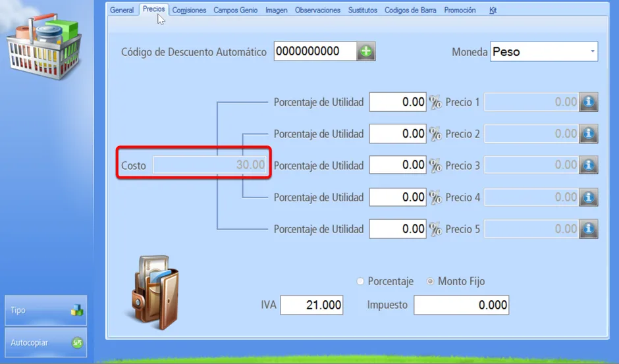Image resolution: width=619 pixels, height=364 pixels.
Task: Click the Porcentaje de Utilidad field for Precio 1
Action: 398,102
